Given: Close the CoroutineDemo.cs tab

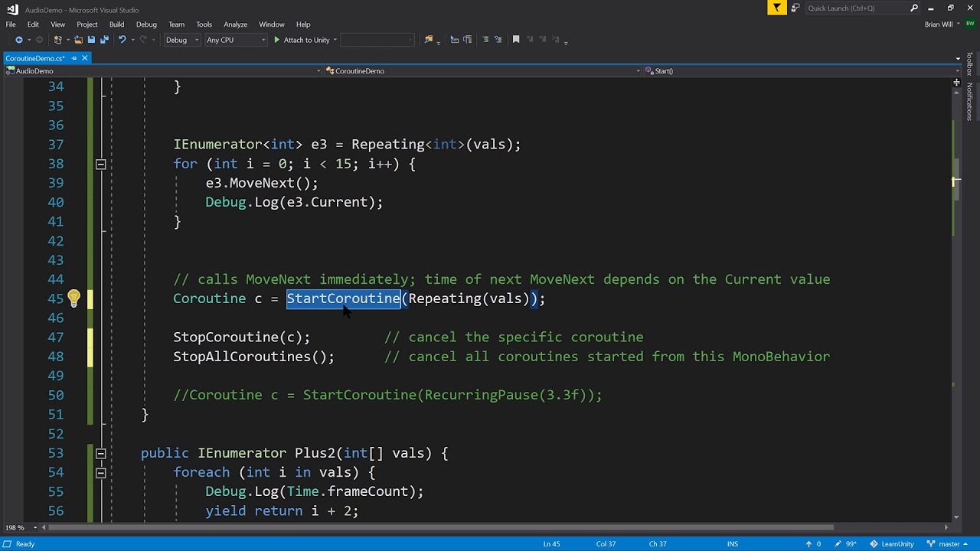Looking at the screenshot, I should pyautogui.click(x=85, y=58).
